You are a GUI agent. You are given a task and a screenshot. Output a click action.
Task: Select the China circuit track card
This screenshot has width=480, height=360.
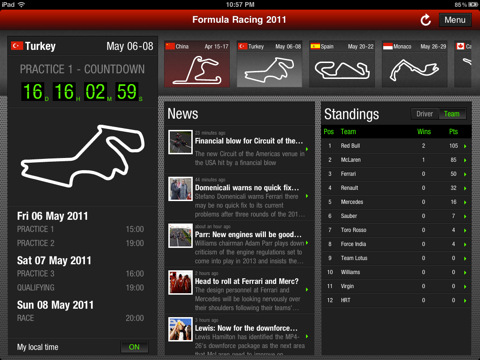[x=197, y=64]
